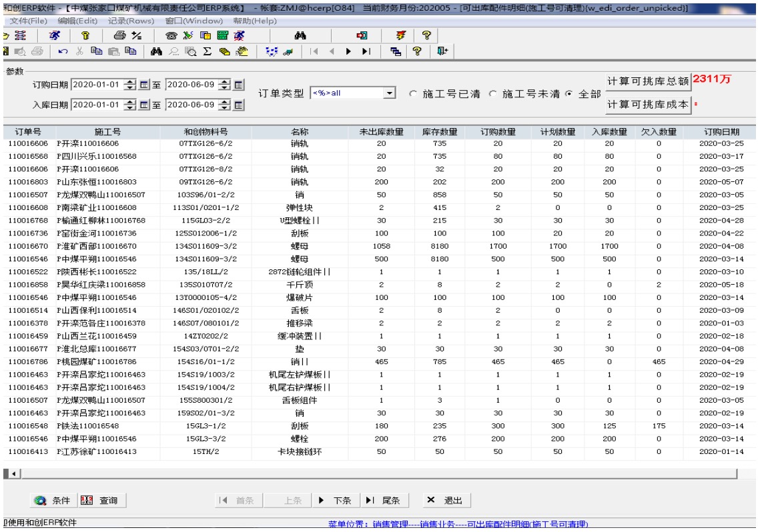Click the horizontal scrollbar track under table
Screen dimensions: 758x532
pos(378,473)
